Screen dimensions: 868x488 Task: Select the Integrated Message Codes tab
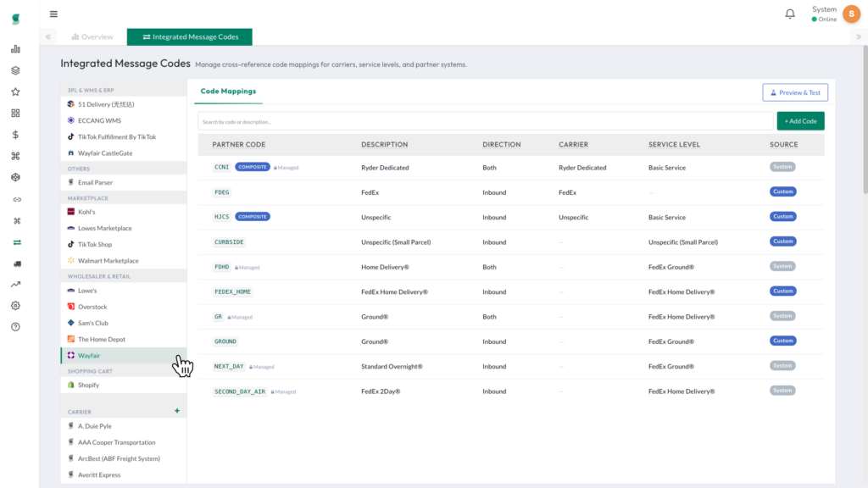pos(190,37)
